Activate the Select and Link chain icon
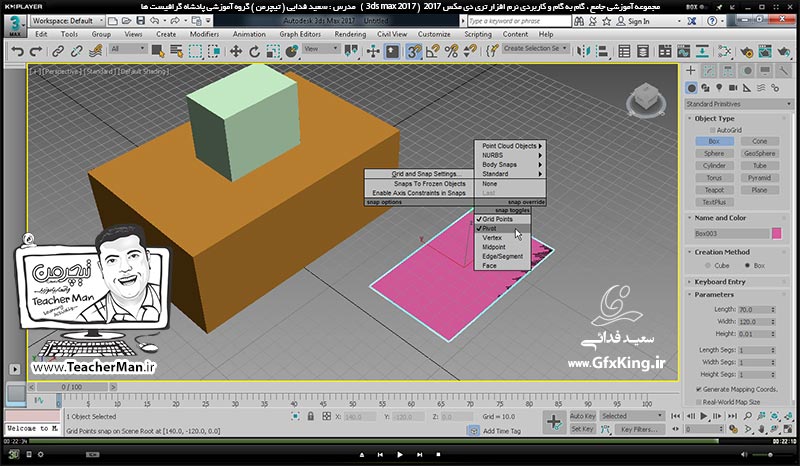The image size is (800, 466). point(58,51)
